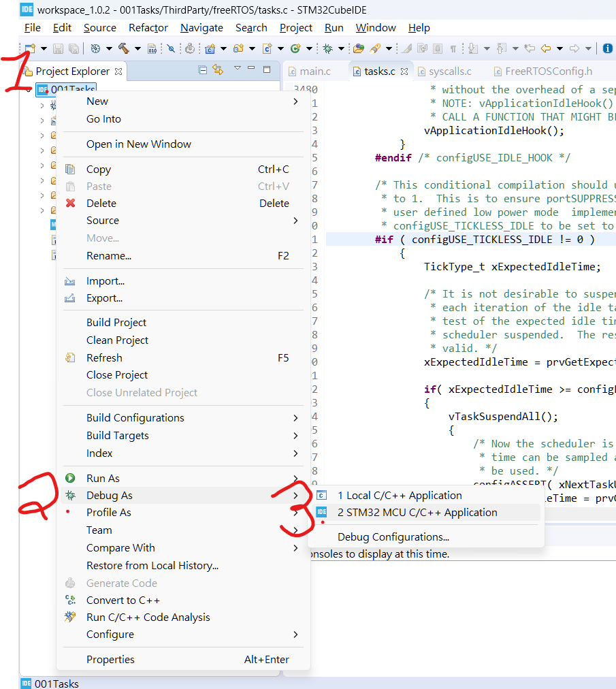Choose Clean Project from context menu
616x689 pixels.
click(117, 340)
